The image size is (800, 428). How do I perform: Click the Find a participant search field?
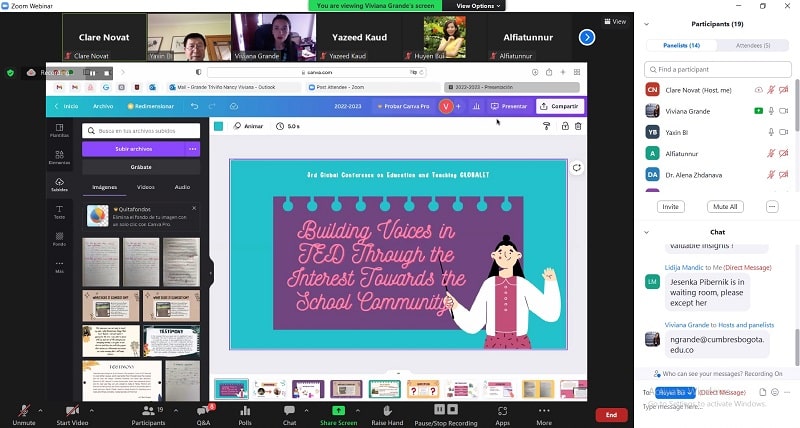(x=715, y=69)
